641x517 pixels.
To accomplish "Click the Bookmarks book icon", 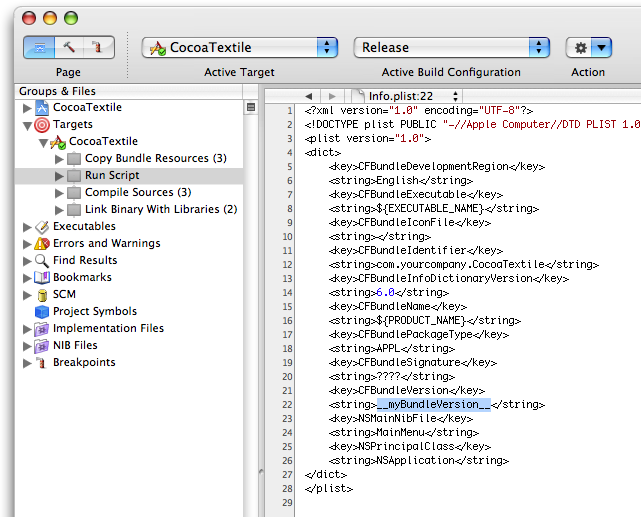I will 42,277.
